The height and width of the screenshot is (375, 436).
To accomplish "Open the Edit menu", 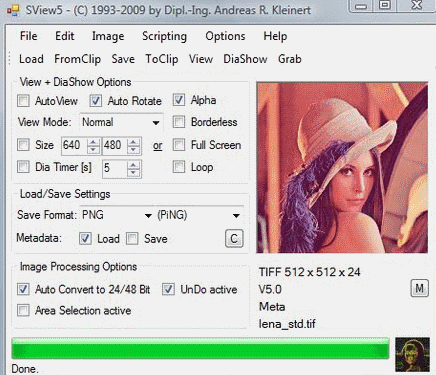I will [65, 36].
